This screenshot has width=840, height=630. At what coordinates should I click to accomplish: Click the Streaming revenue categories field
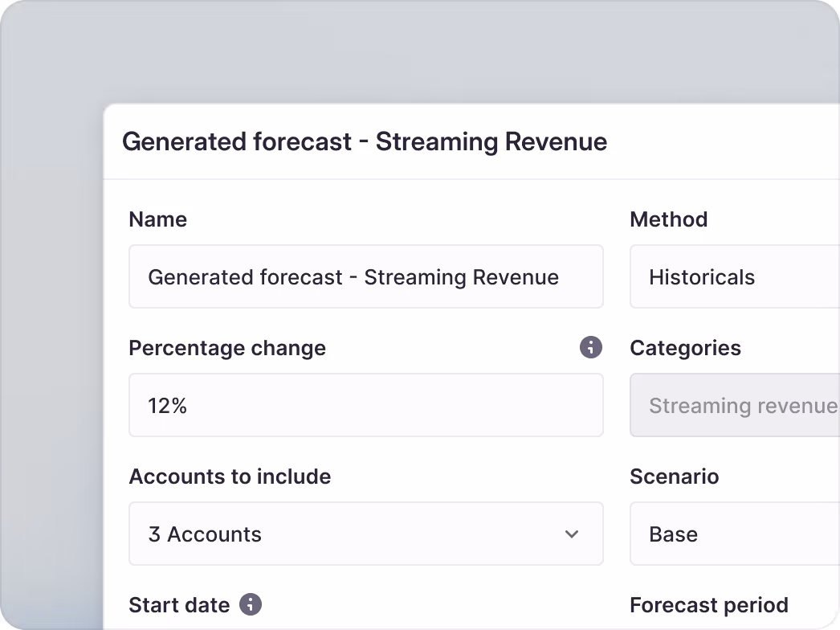[x=735, y=405]
